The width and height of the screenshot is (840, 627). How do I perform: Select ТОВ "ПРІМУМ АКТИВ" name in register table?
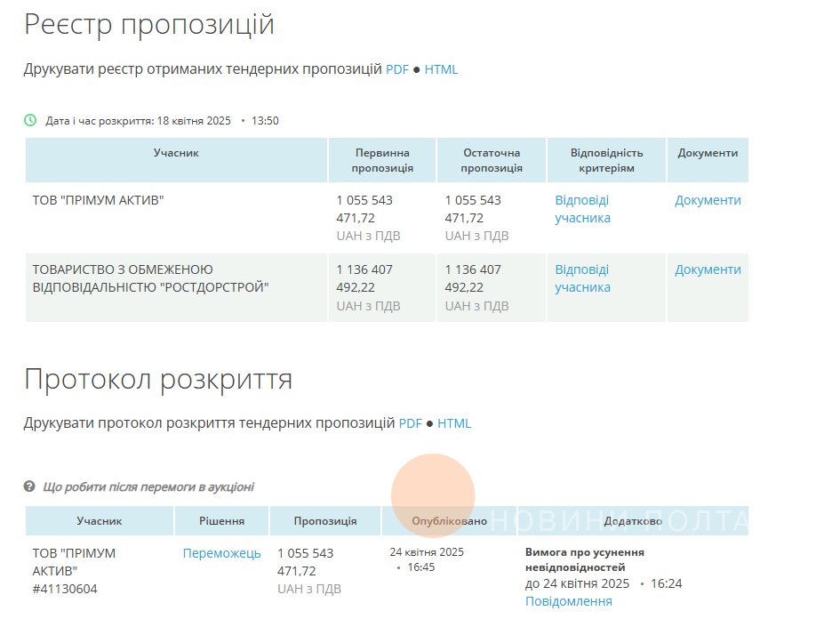click(x=98, y=200)
